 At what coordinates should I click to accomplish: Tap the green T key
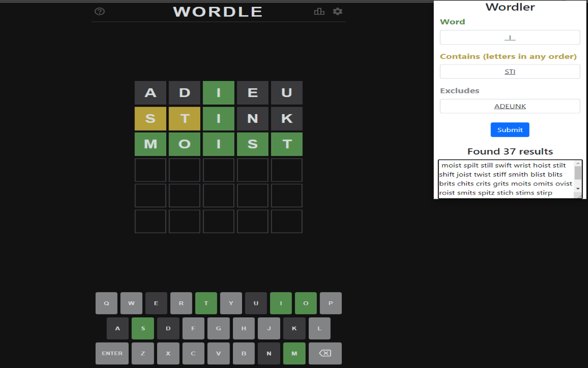pos(206,303)
